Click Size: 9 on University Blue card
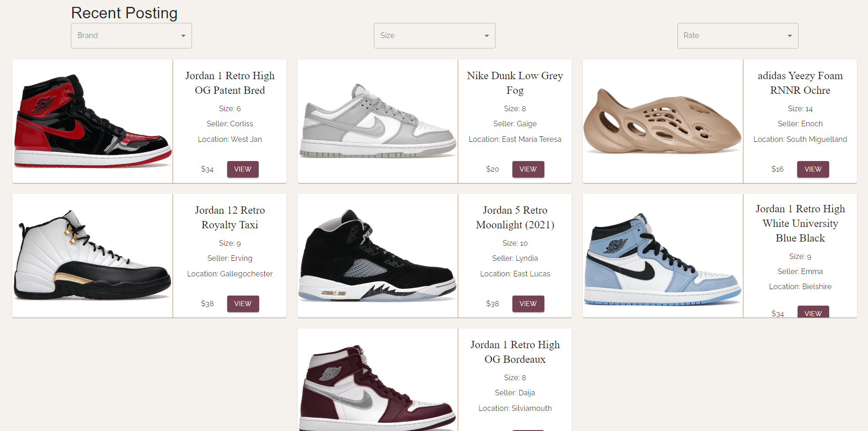 click(x=800, y=256)
